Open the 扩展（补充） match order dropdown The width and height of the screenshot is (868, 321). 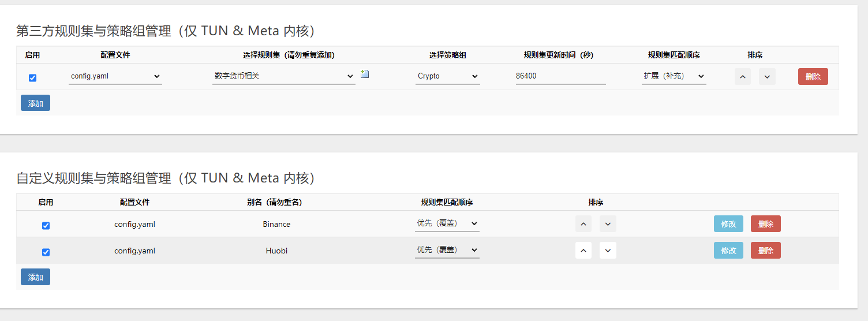(674, 76)
